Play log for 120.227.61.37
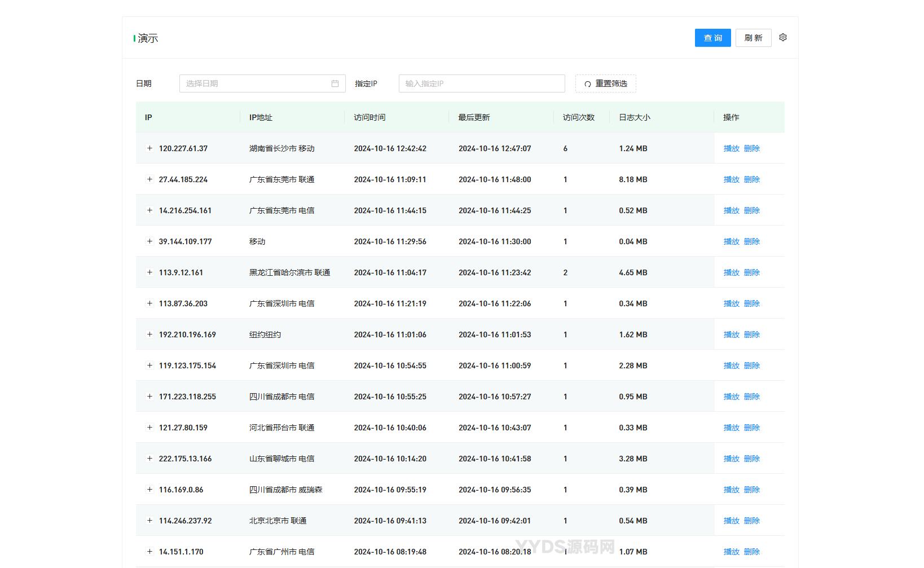Screen dimensions: 924x568 click(731, 148)
